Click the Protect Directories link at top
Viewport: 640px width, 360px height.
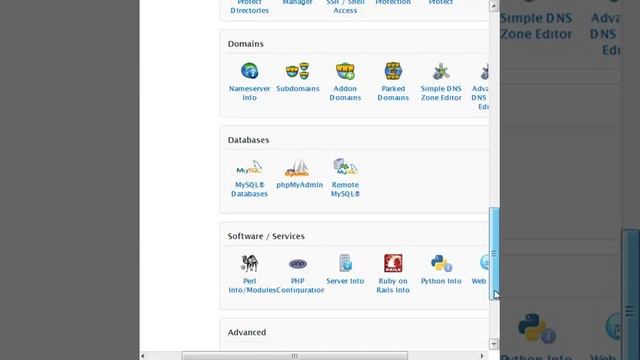(x=249, y=7)
